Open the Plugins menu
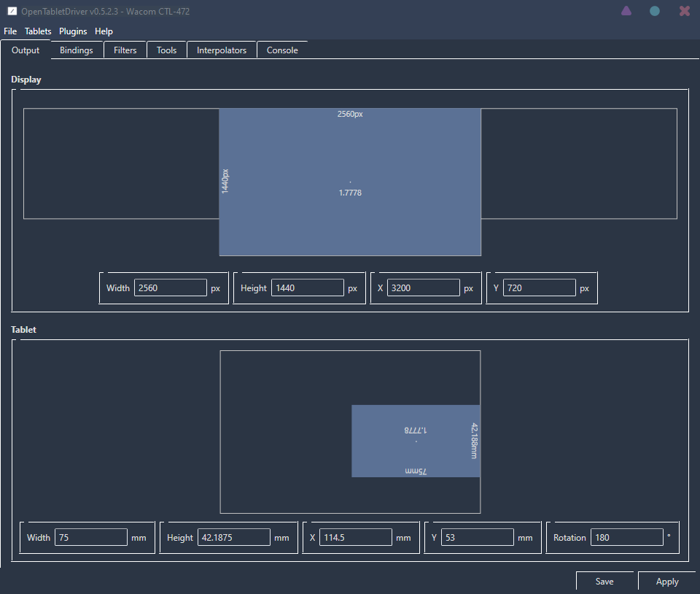Screen dimensions: 700x594 point(73,31)
